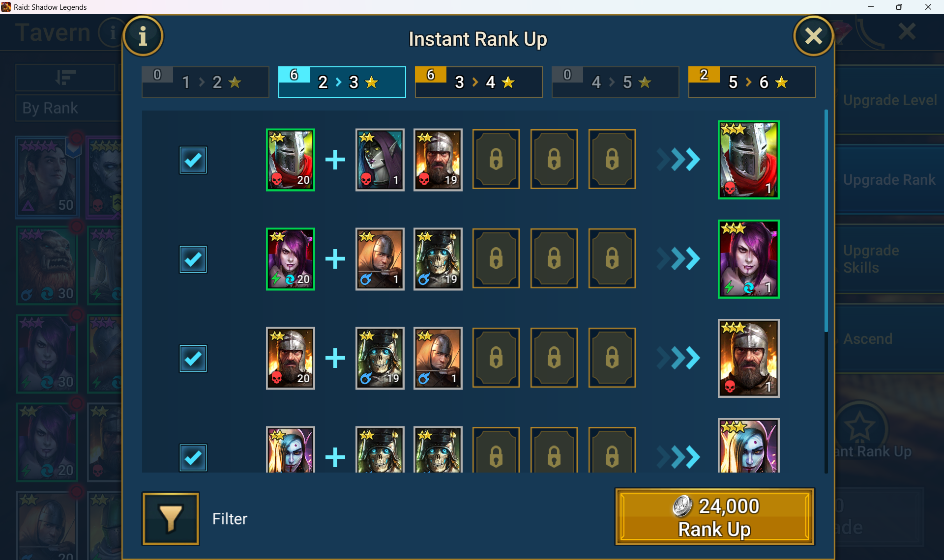Switch to the 3 > 4 star tab
This screenshot has height=560, width=944.
pyautogui.click(x=478, y=82)
